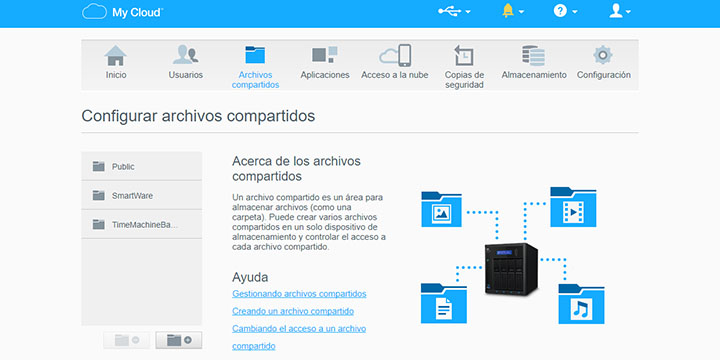Click the NAS device illustration
Viewport: 720px width, 360px height.
coord(511,269)
